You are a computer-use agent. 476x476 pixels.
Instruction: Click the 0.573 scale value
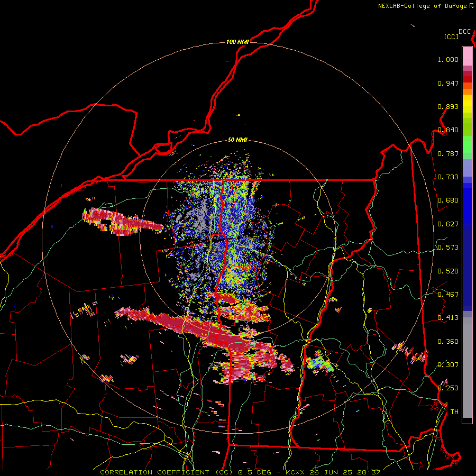tap(448, 248)
